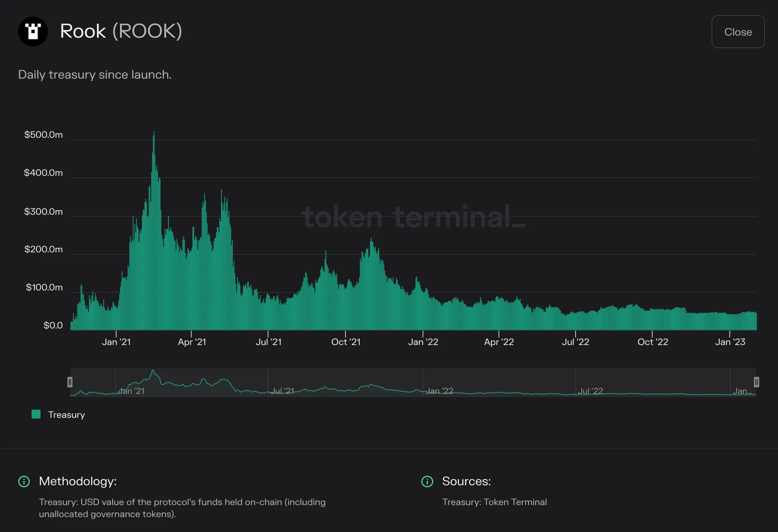Click the Jan '21 x-axis label

pos(116,342)
